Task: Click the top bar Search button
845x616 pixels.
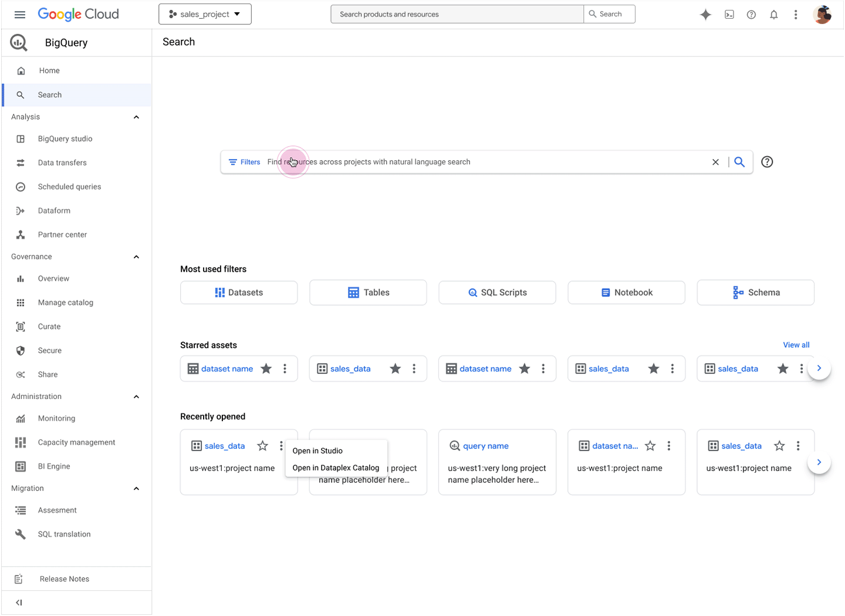Action: coord(609,14)
